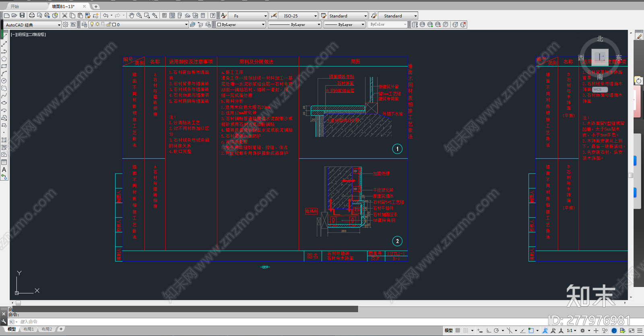Open the status bar customization menu icon

click(640, 330)
